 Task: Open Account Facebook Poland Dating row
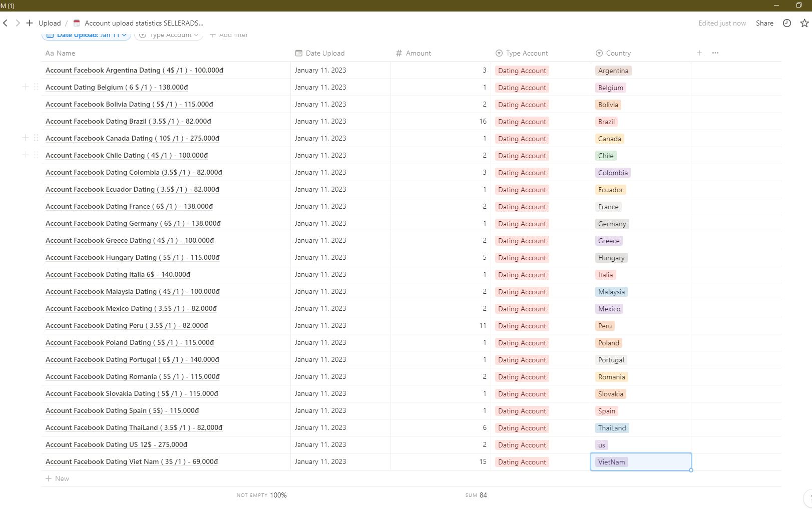point(130,342)
